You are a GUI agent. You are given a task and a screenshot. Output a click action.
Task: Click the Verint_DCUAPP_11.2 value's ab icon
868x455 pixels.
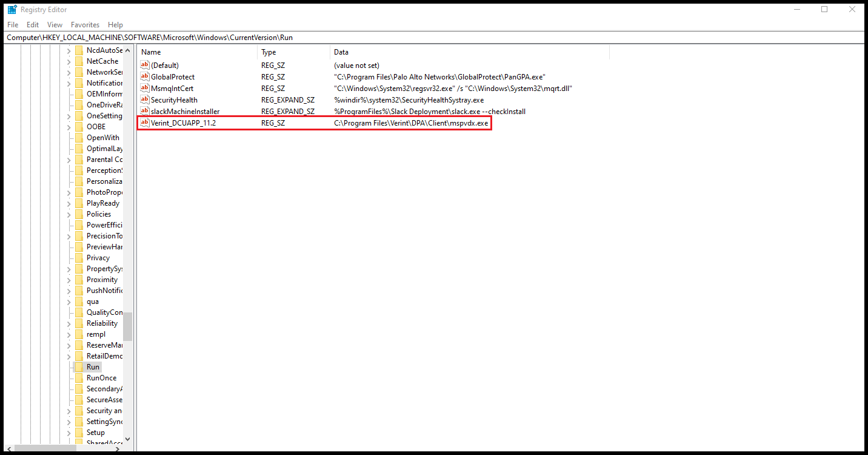point(144,123)
